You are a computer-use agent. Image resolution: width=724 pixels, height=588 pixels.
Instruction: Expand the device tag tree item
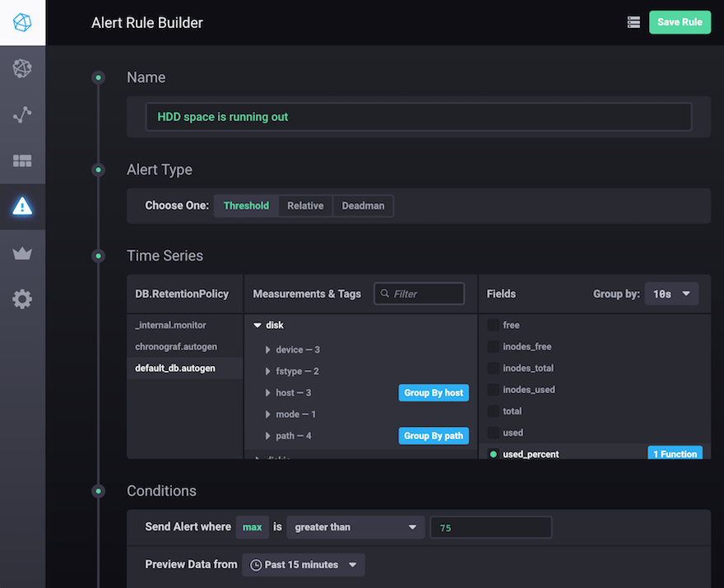[268, 350]
